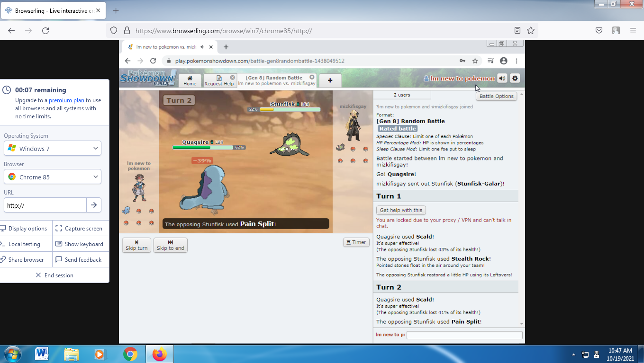Click Send feedback
The width and height of the screenshot is (644, 363).
(79, 260)
